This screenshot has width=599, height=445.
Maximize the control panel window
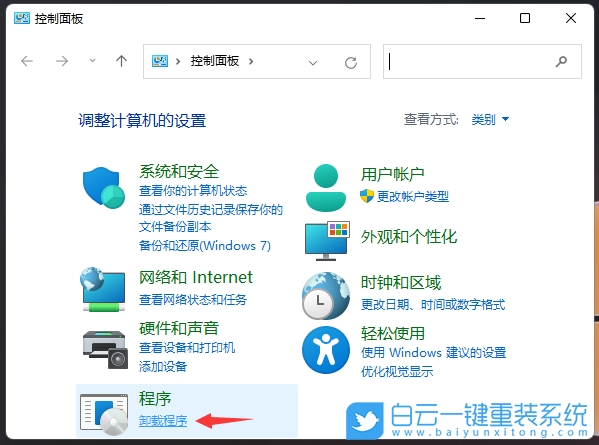coord(525,18)
